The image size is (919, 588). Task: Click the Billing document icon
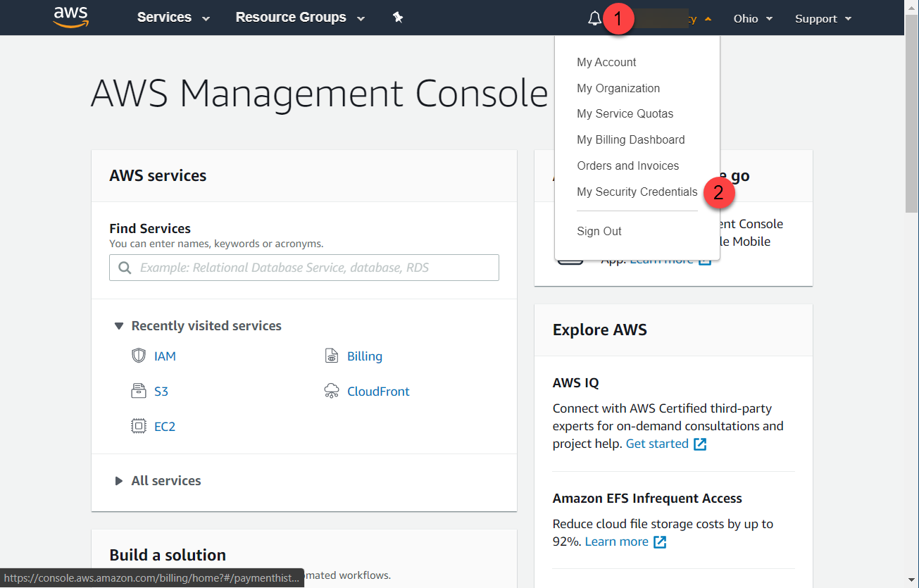coord(332,356)
